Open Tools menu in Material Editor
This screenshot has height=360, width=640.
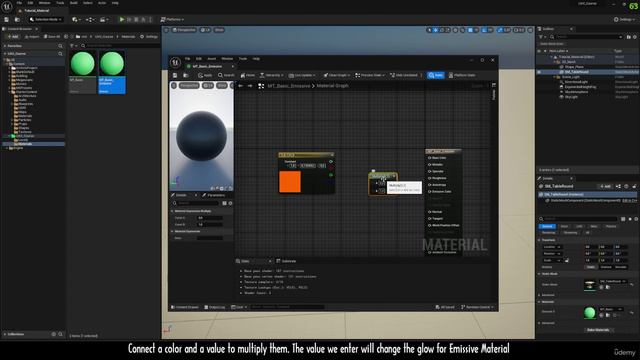tap(243, 59)
